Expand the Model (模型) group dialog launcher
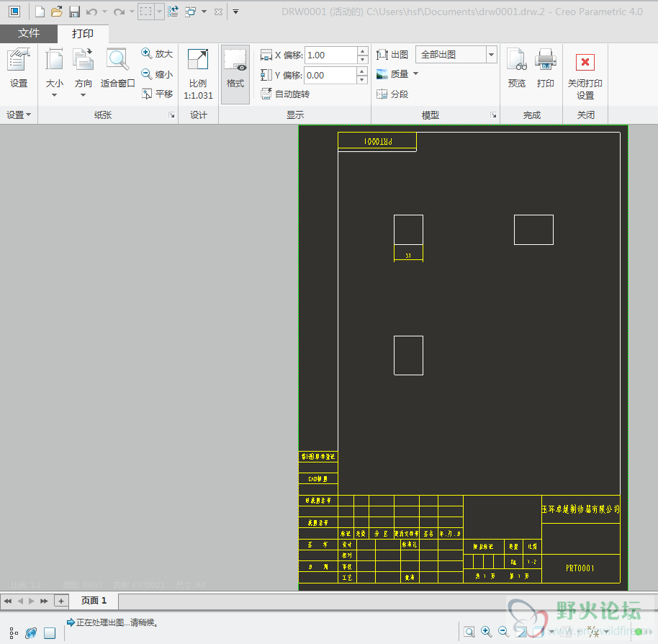 [494, 115]
